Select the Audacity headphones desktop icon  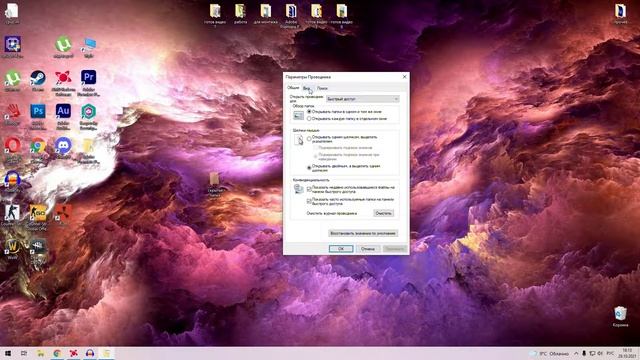point(13,180)
